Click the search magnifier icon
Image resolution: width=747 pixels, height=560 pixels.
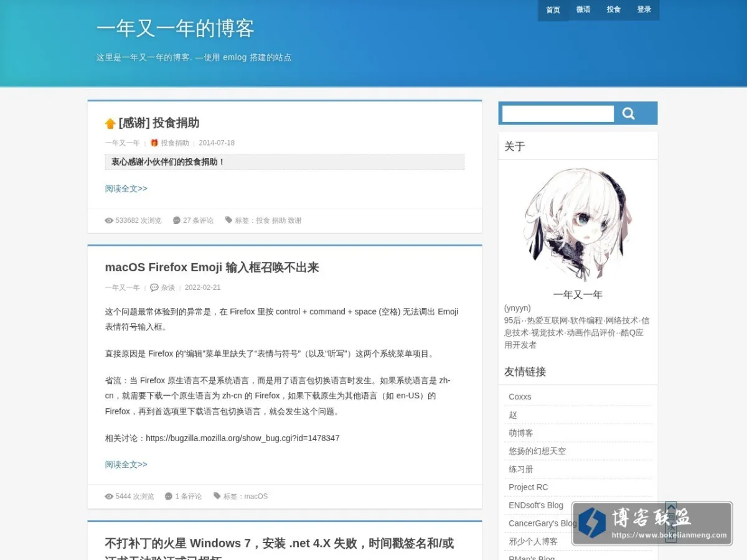(629, 113)
